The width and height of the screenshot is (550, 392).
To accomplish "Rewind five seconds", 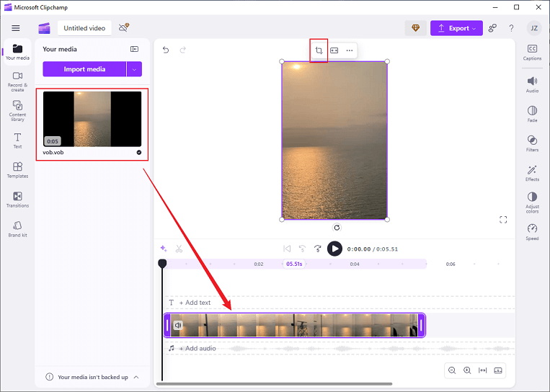I will pyautogui.click(x=302, y=249).
